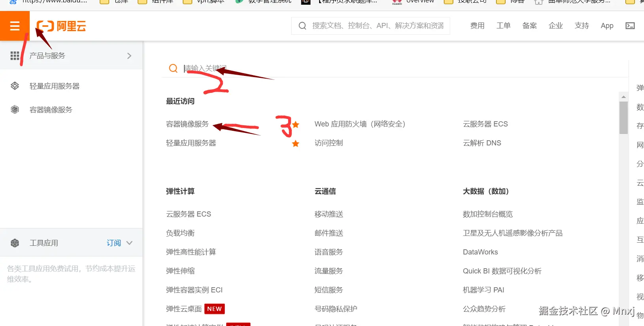
Task: Open 卫星及无人机遥感影像分析产品 link
Action: pyautogui.click(x=513, y=233)
